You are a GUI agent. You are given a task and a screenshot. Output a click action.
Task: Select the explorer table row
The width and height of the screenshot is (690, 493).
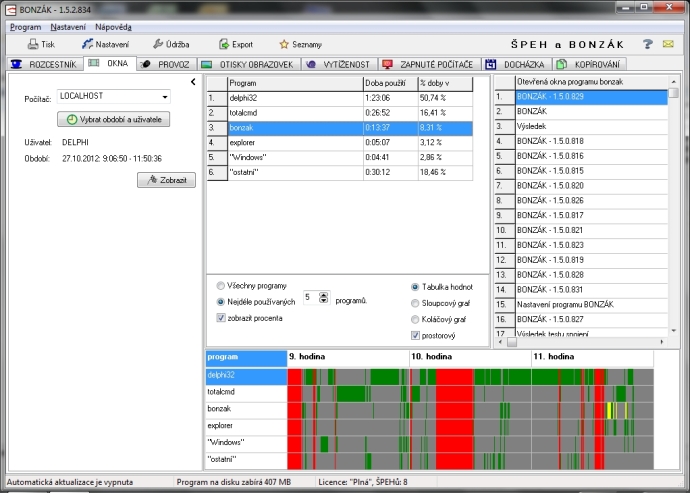pos(340,143)
